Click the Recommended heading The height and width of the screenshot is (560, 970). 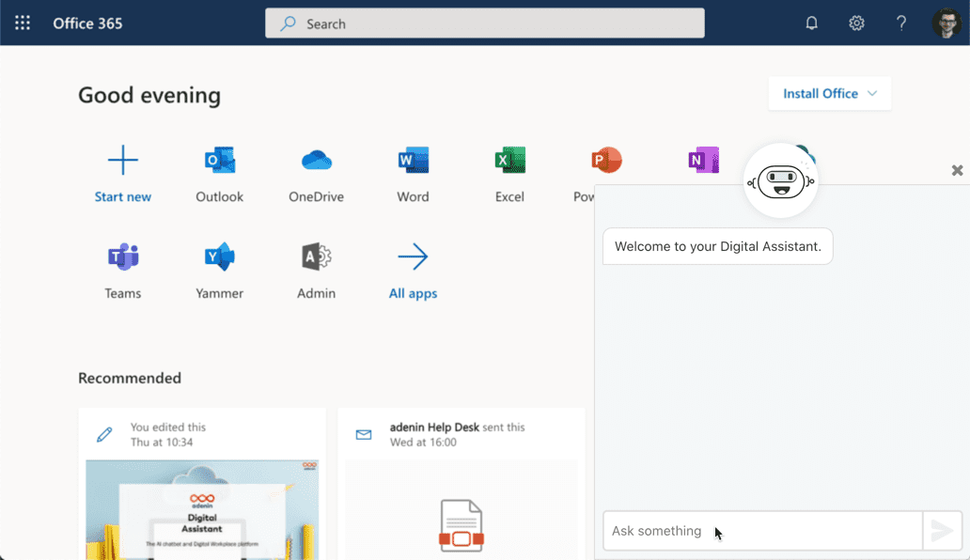click(130, 378)
